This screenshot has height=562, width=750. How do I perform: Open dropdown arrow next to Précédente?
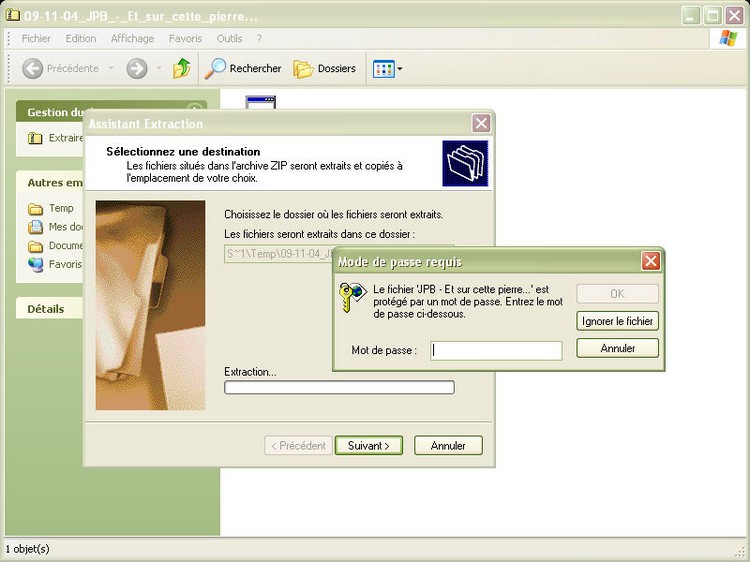tap(111, 69)
